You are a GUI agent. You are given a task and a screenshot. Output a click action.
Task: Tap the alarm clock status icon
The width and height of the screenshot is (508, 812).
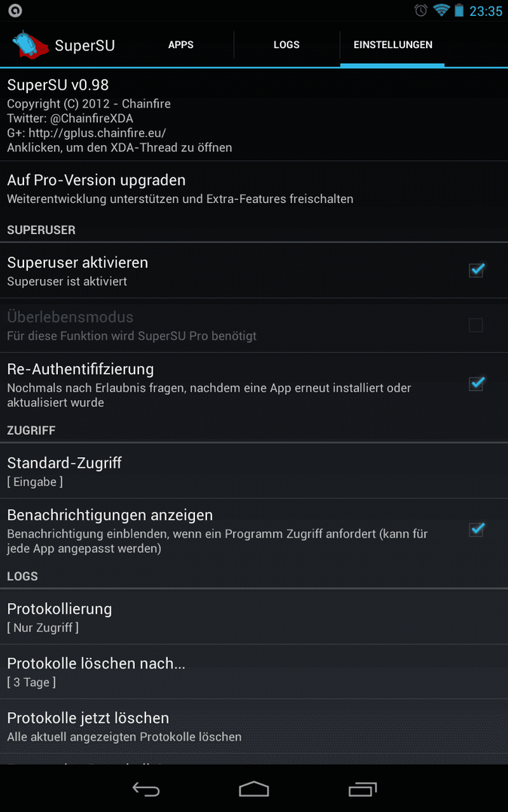tap(421, 11)
